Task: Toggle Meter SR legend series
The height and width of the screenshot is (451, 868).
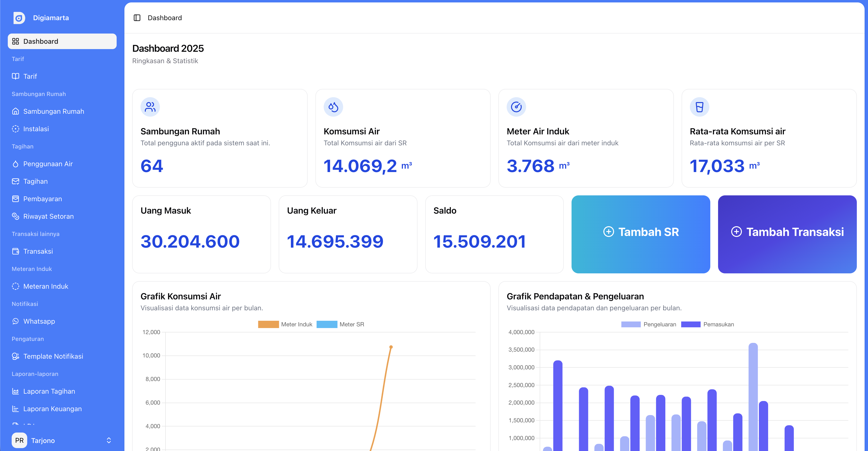Action: point(340,324)
